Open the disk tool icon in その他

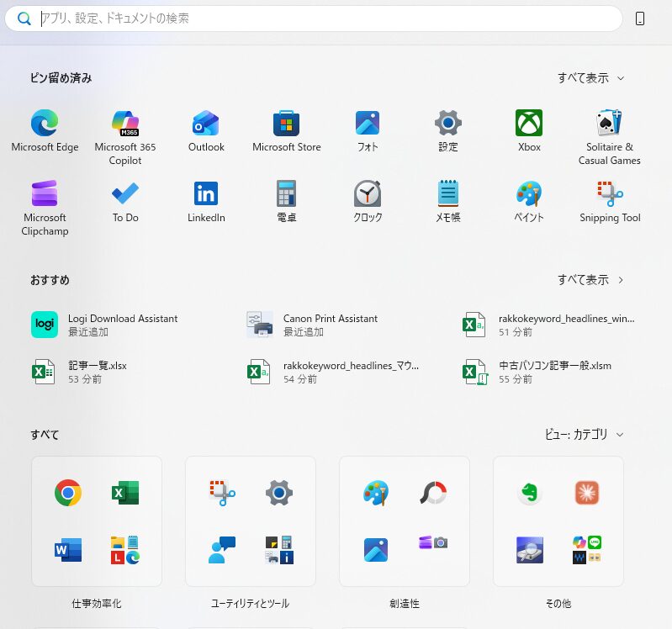click(x=530, y=550)
